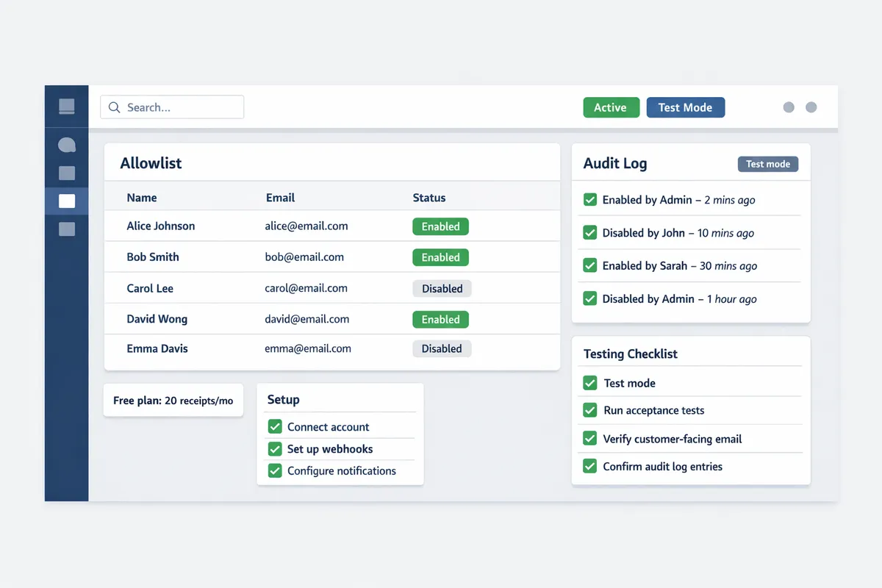The width and height of the screenshot is (882, 588).
Task: Open the chat bubble sidebar icon
Action: click(x=67, y=145)
